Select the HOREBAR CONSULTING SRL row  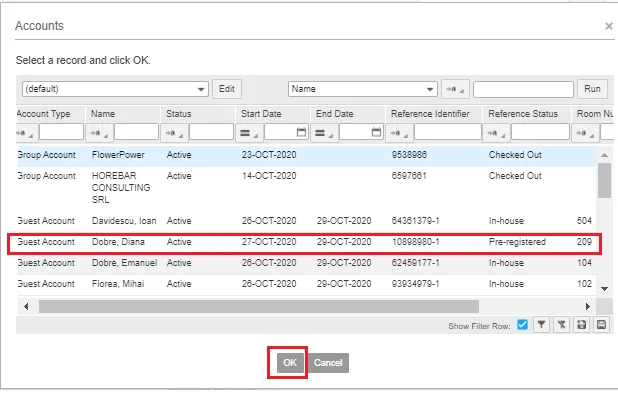(x=307, y=188)
